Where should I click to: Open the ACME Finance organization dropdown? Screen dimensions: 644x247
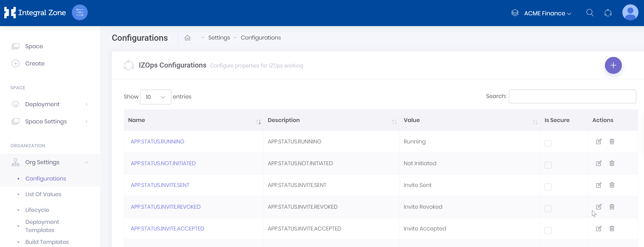point(547,13)
